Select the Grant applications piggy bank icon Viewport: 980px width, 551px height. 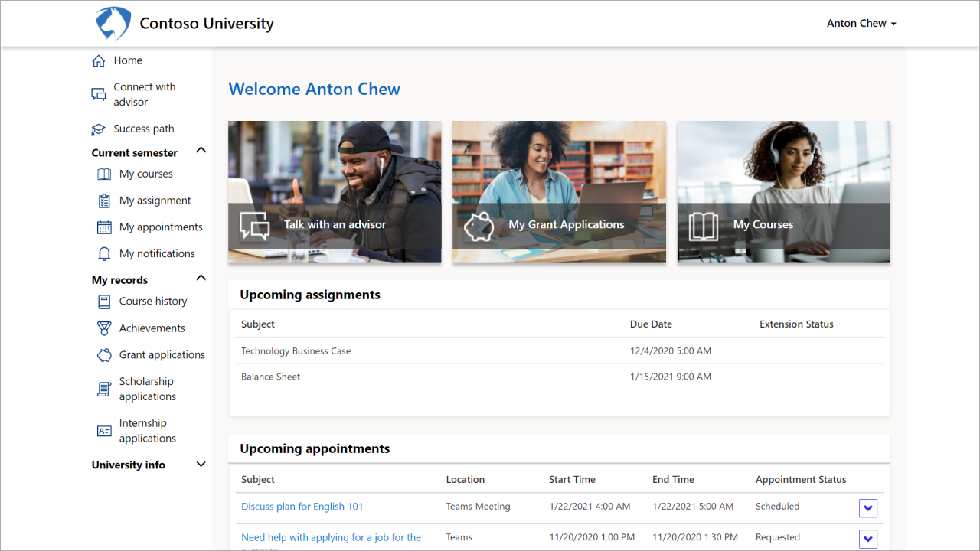point(103,354)
